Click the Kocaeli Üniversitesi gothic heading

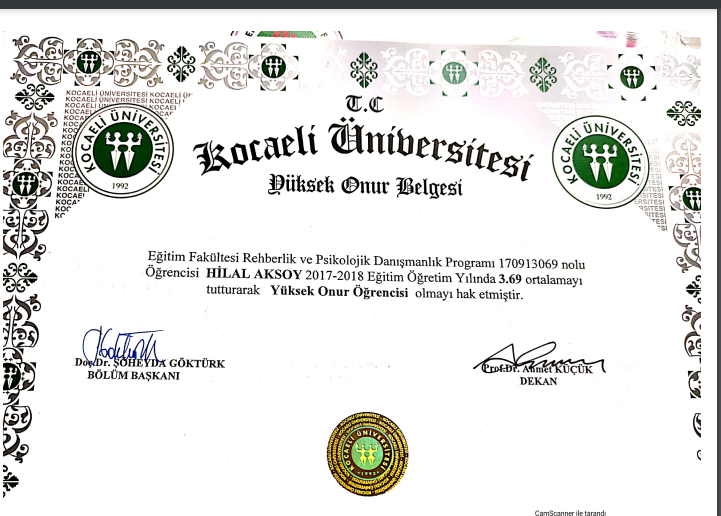click(363, 149)
